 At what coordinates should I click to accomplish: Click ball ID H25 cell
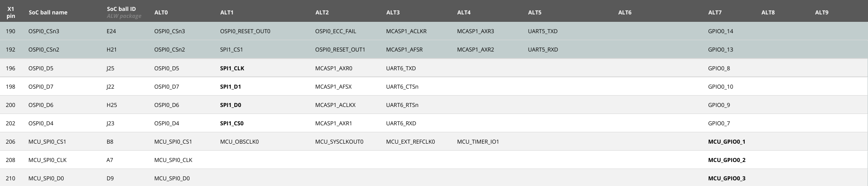point(111,105)
